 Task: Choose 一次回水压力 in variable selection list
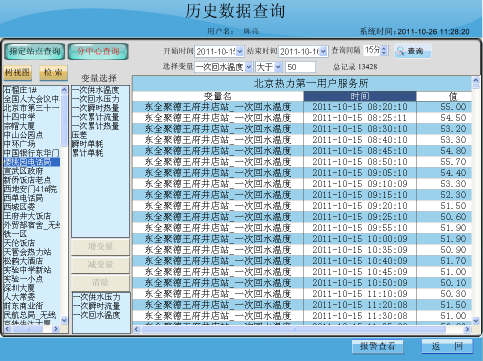(96, 99)
